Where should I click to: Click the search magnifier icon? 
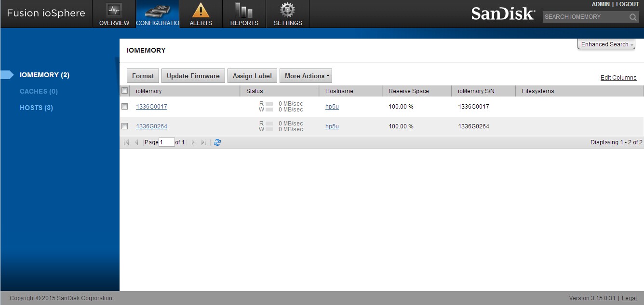633,17
